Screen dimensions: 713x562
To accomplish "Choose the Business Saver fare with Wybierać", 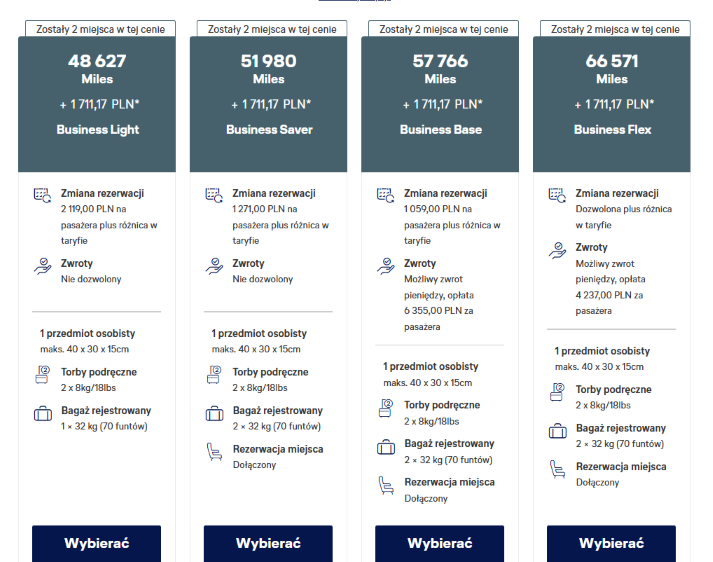I will click(268, 543).
